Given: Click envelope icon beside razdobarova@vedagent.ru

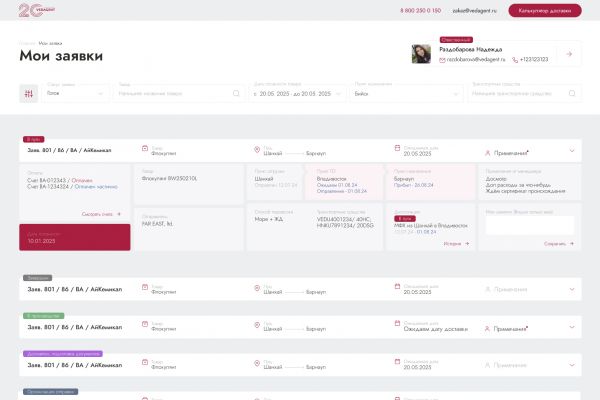Looking at the screenshot, I should [442, 60].
